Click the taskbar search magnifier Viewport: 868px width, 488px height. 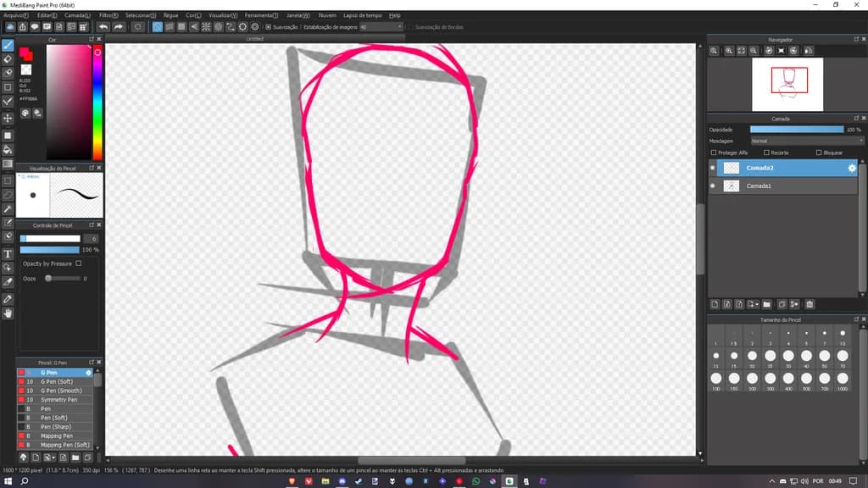[25, 481]
